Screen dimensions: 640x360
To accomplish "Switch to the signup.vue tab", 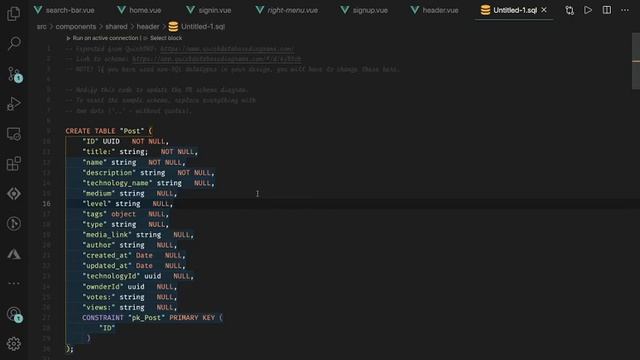I will [x=364, y=10].
